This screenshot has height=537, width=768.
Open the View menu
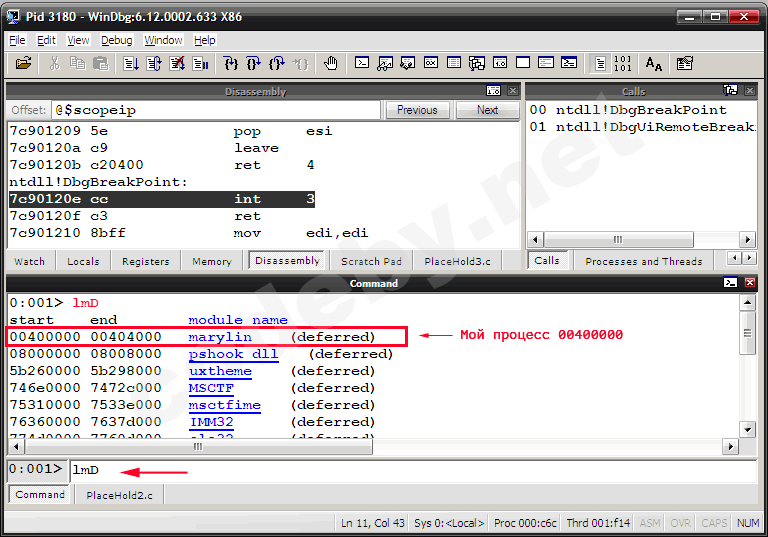(x=78, y=40)
